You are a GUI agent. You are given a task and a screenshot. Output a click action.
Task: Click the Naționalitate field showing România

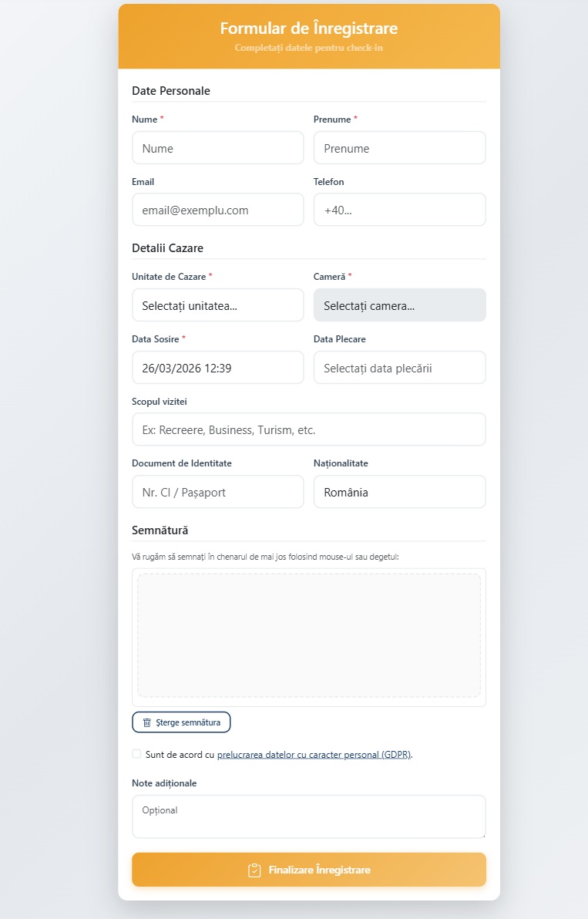pos(399,492)
